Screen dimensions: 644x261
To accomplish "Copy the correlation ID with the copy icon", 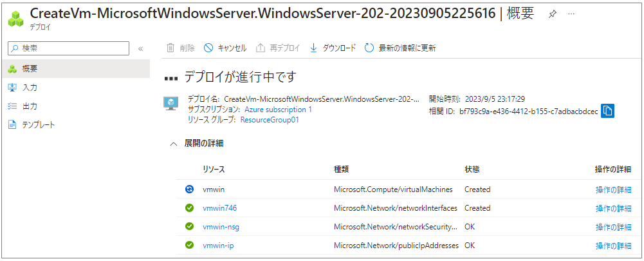I will point(607,110).
